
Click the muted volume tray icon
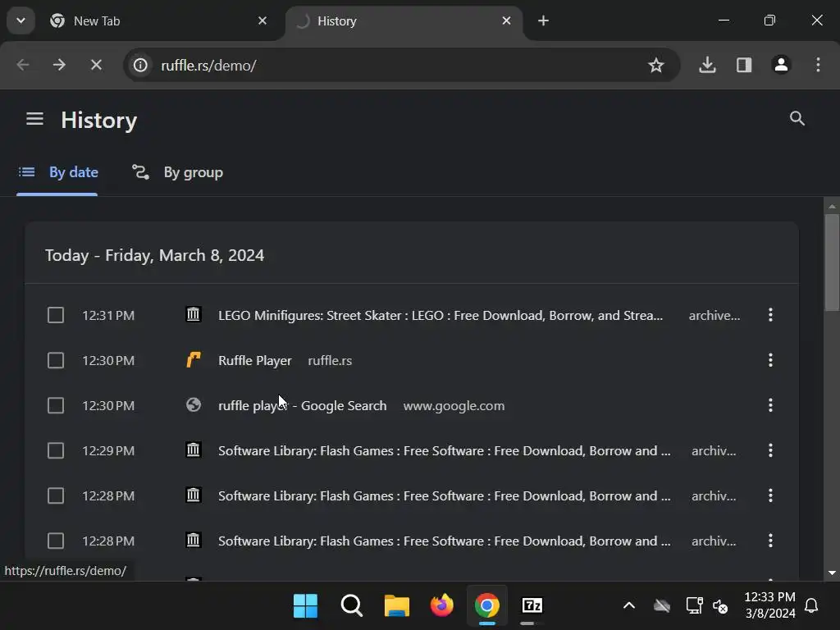720,606
